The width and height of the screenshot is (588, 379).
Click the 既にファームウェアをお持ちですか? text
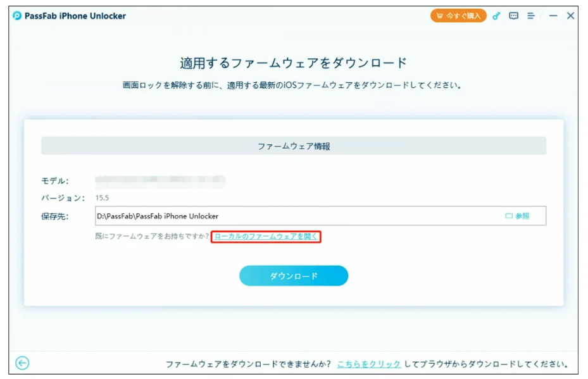[152, 236]
